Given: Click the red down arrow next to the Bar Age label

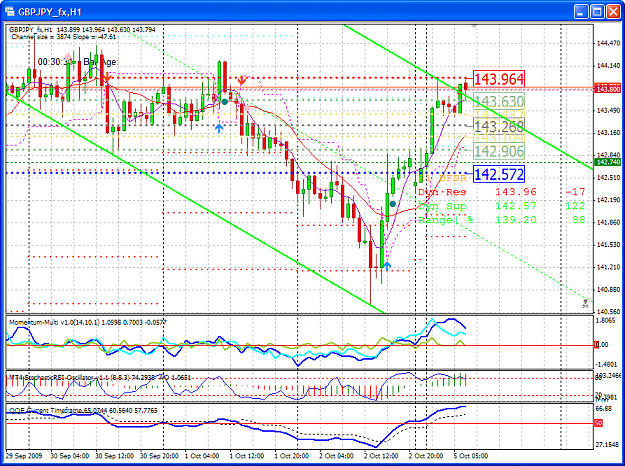Looking at the screenshot, I should point(107,76).
